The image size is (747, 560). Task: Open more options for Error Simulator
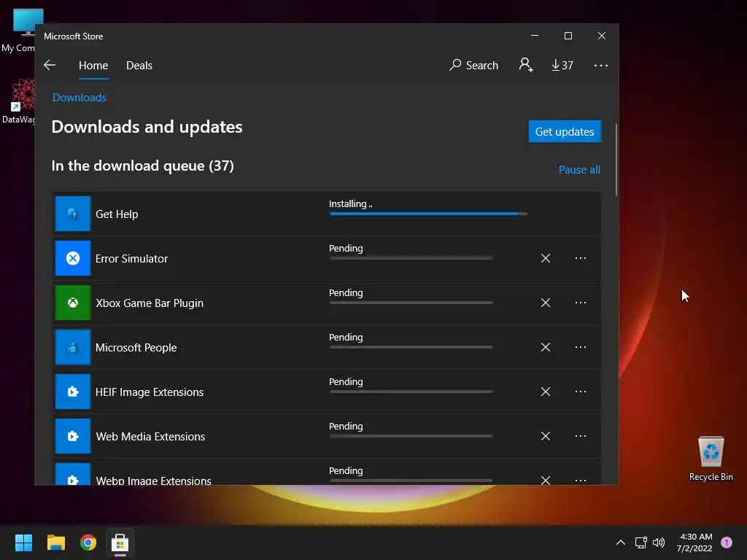click(x=580, y=258)
